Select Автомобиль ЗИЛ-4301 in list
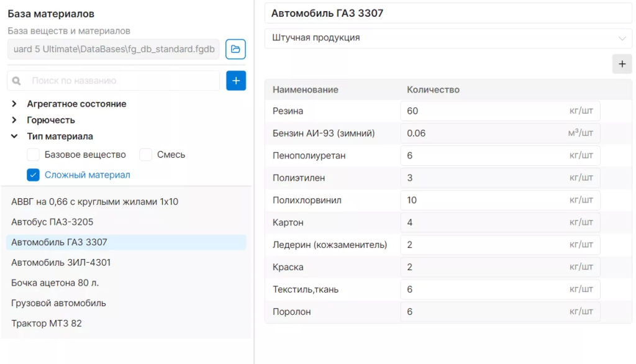This screenshot has height=364, width=636. tap(126, 263)
